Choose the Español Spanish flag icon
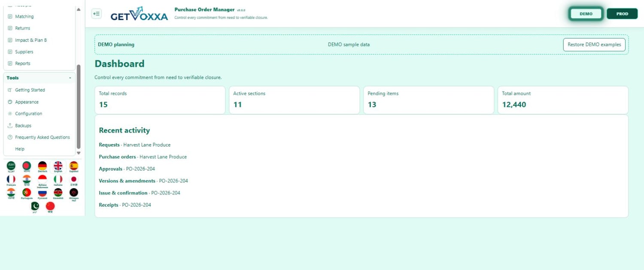 pyautogui.click(x=74, y=167)
